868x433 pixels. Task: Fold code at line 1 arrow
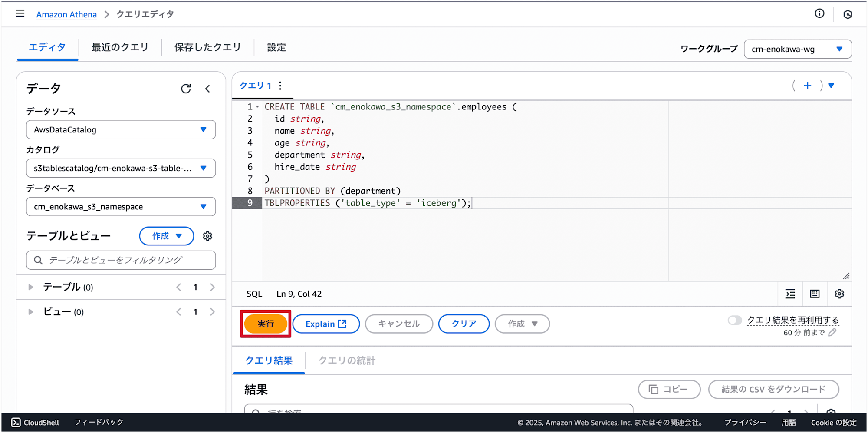click(x=257, y=107)
